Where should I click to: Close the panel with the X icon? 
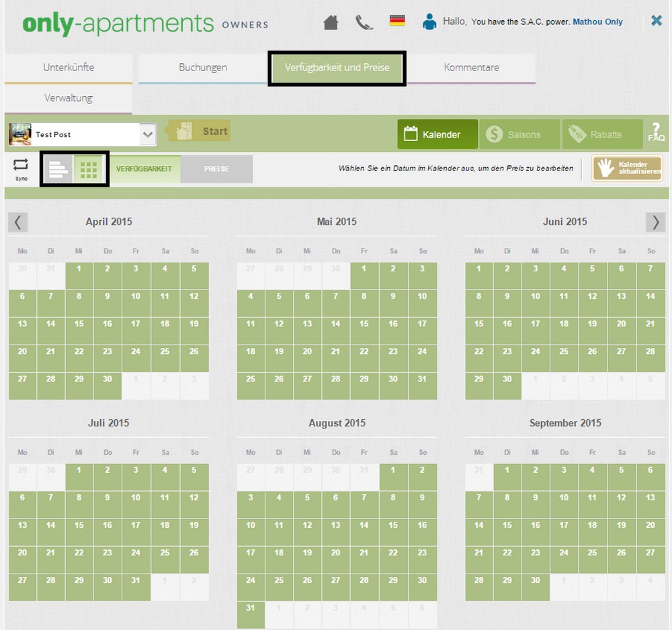[x=657, y=21]
